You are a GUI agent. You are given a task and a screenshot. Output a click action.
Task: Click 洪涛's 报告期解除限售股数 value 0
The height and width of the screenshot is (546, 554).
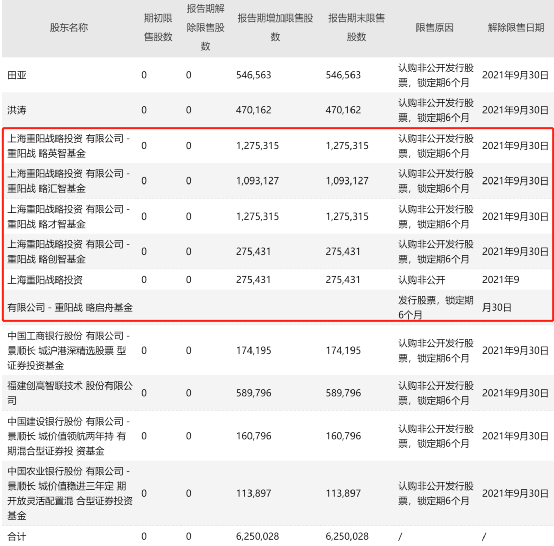[x=189, y=110]
